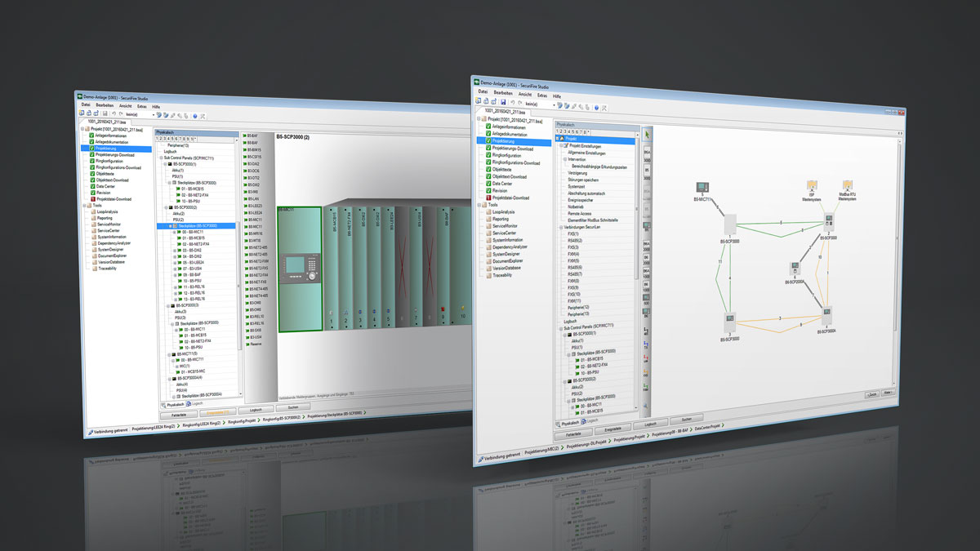Collapse Projekt Einstellungen node in right window

[x=561, y=146]
